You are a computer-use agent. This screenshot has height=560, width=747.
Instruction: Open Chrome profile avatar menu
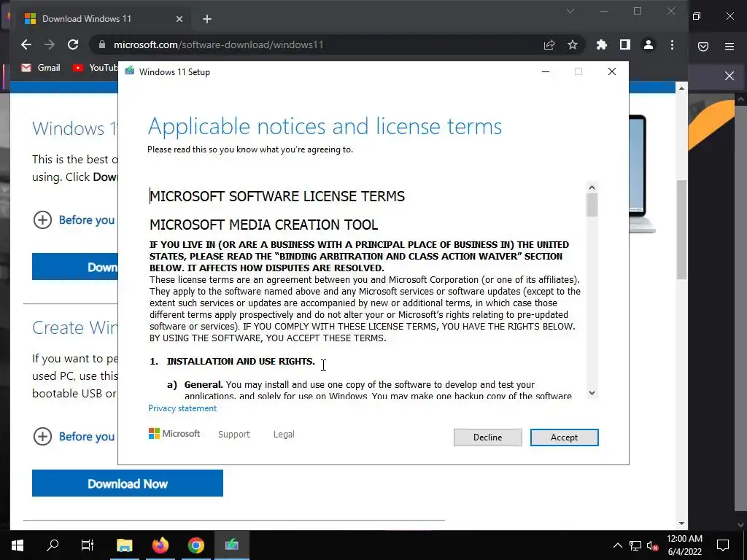649,44
